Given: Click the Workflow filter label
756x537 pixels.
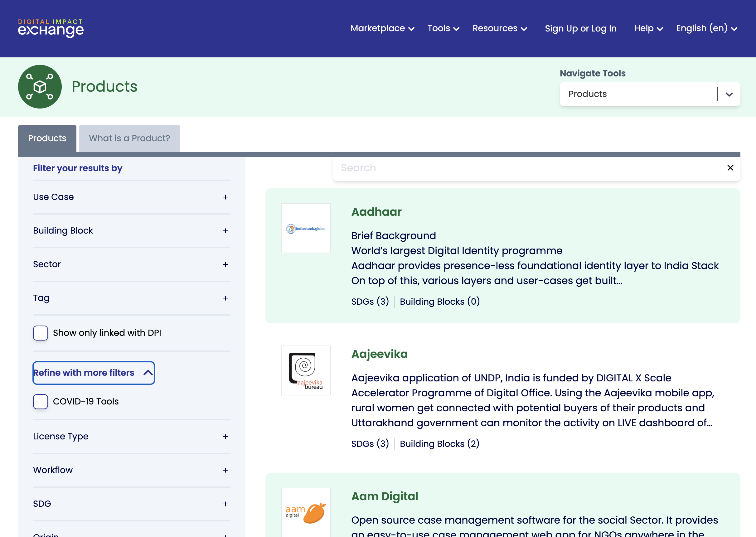Looking at the screenshot, I should pos(53,470).
